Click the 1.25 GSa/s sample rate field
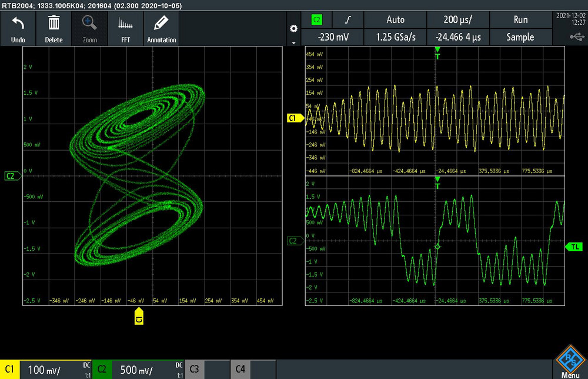 pyautogui.click(x=395, y=37)
